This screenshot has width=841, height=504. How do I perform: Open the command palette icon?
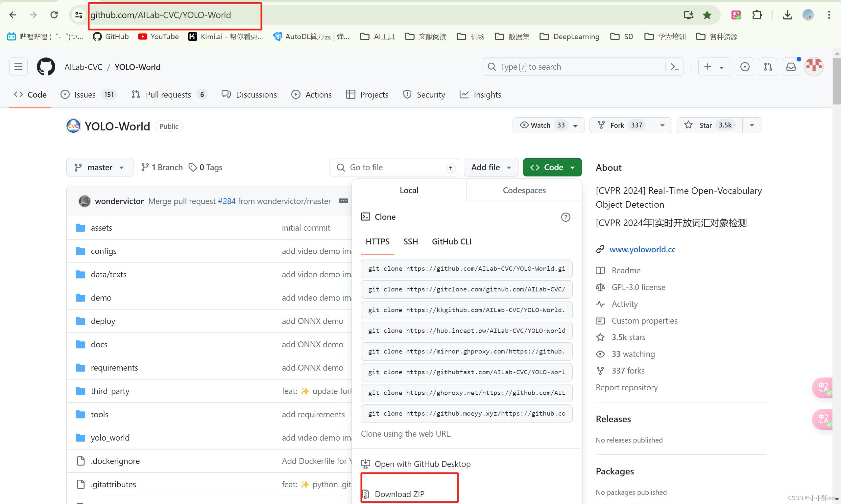click(675, 67)
